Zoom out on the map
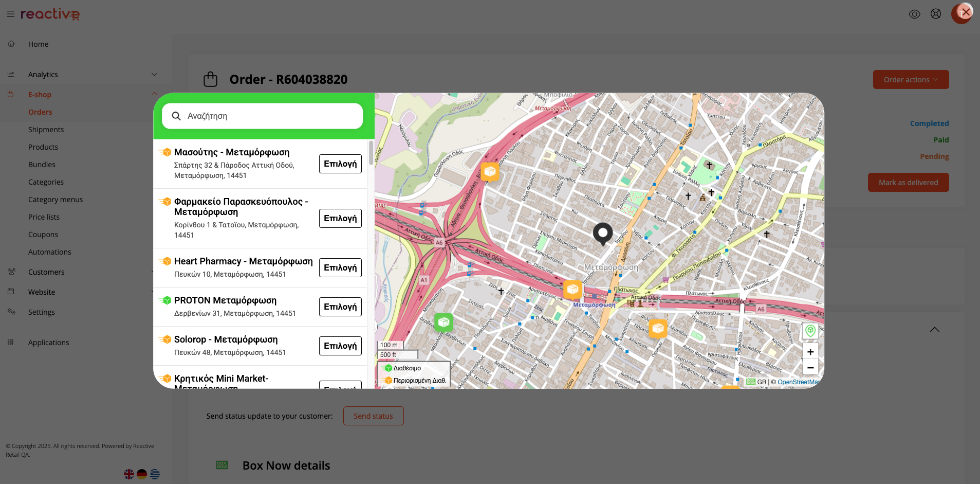 click(x=810, y=368)
